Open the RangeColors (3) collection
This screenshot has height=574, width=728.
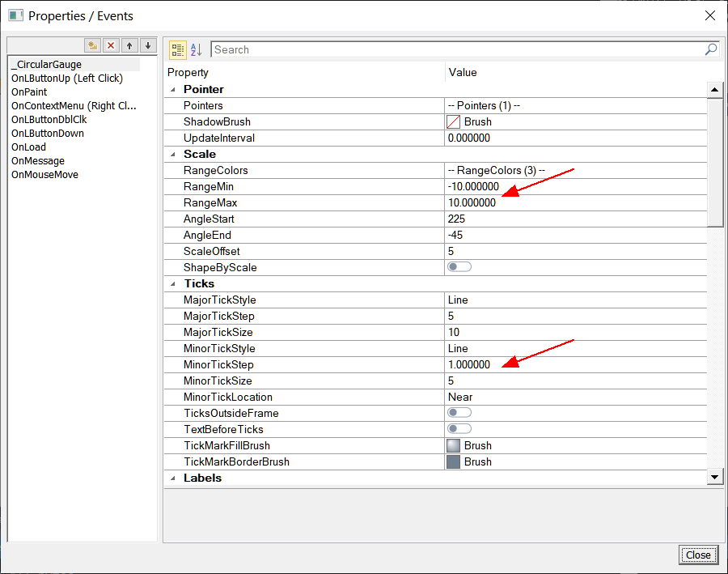tap(575, 171)
